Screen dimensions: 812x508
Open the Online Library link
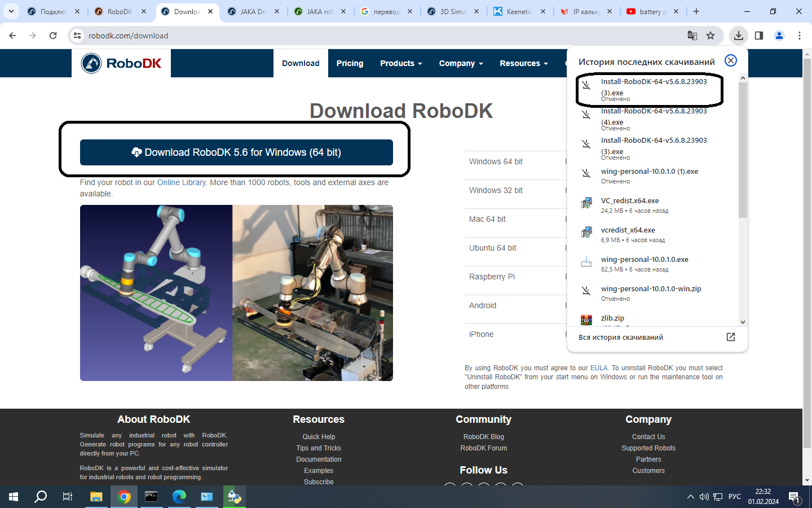[181, 182]
